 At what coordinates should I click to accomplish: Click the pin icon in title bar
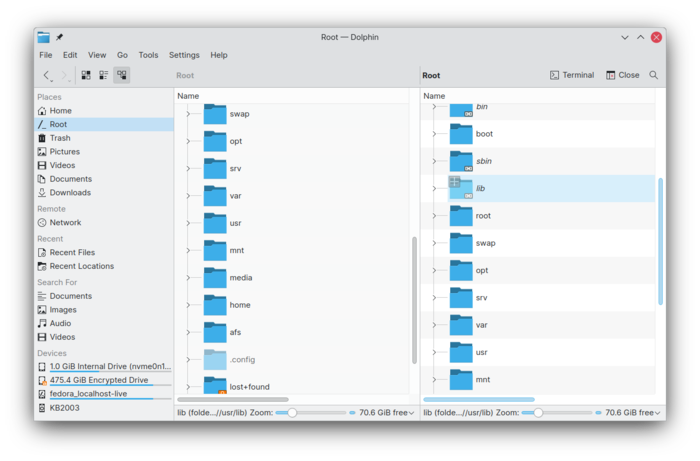click(x=59, y=37)
